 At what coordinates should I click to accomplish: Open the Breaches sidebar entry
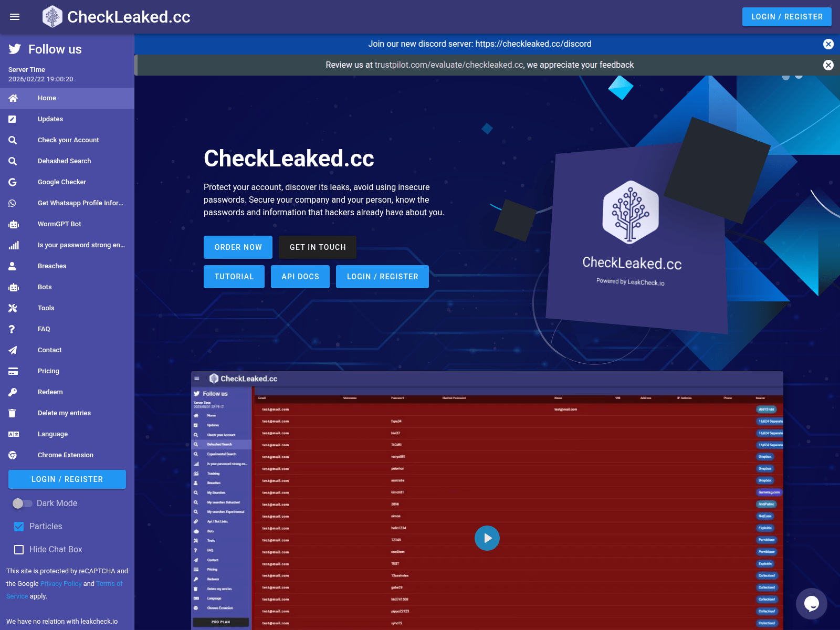click(x=67, y=266)
